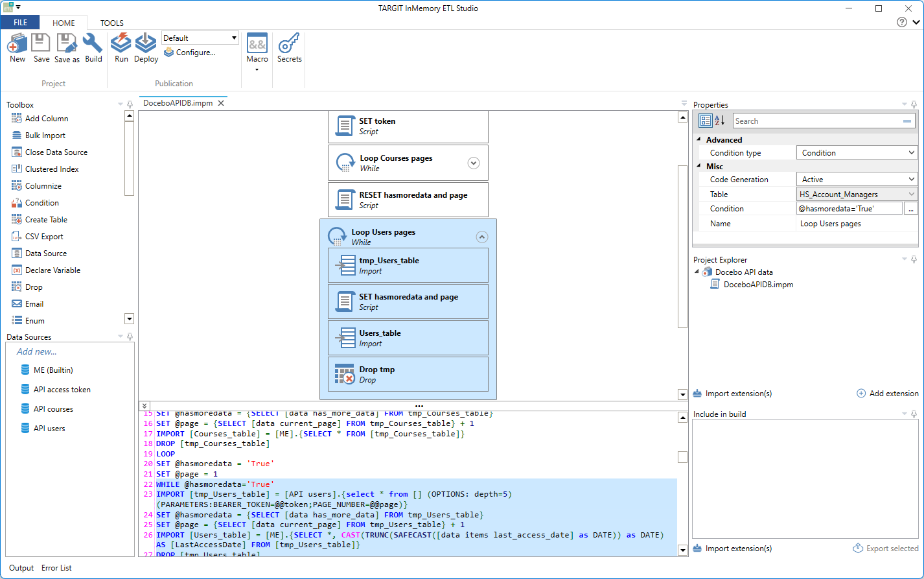
Task: Click the Deploy icon
Action: tap(146, 43)
